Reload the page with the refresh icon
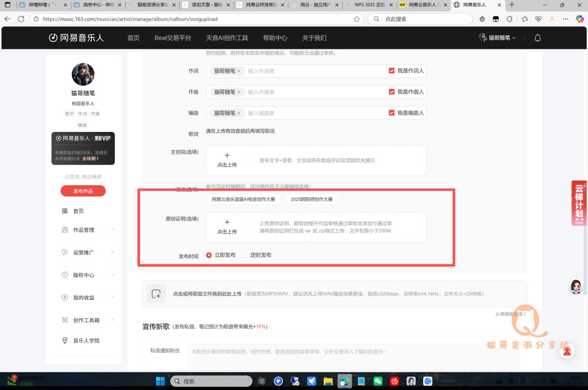The height and width of the screenshot is (390, 588). coord(21,19)
